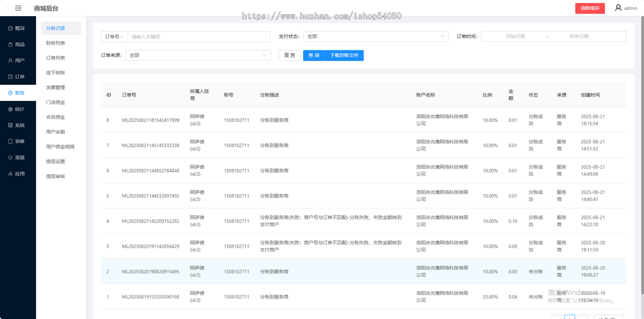Open the 支付状态 payment status dropdown

point(376,36)
